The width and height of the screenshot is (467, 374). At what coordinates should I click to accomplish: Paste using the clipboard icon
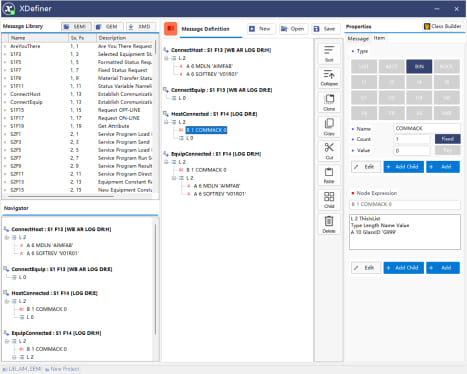click(329, 175)
